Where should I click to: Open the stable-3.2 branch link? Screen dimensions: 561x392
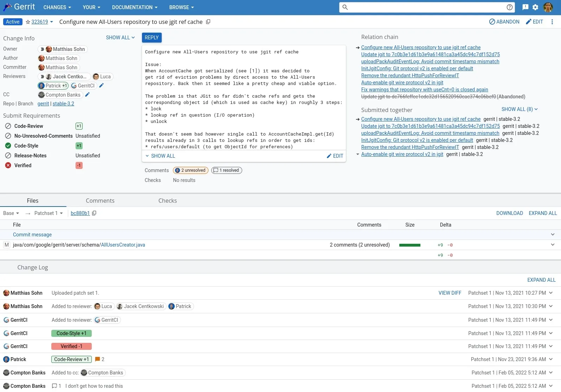pos(63,104)
